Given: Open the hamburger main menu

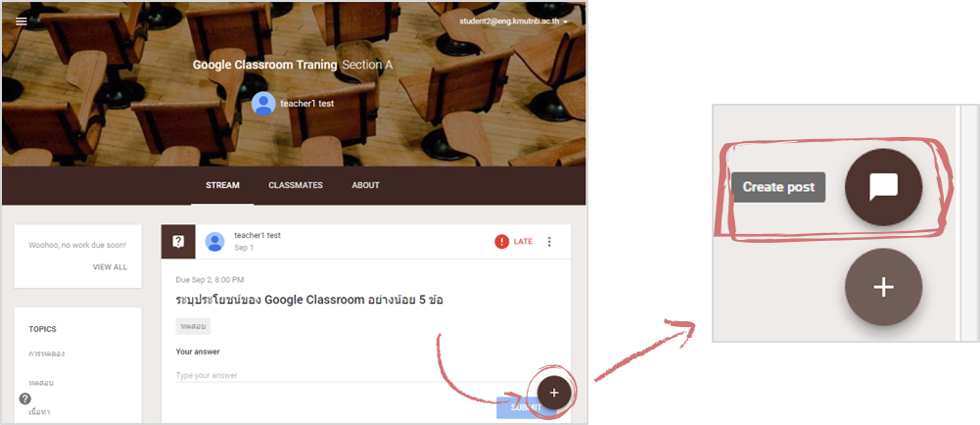Looking at the screenshot, I should coord(22,21).
